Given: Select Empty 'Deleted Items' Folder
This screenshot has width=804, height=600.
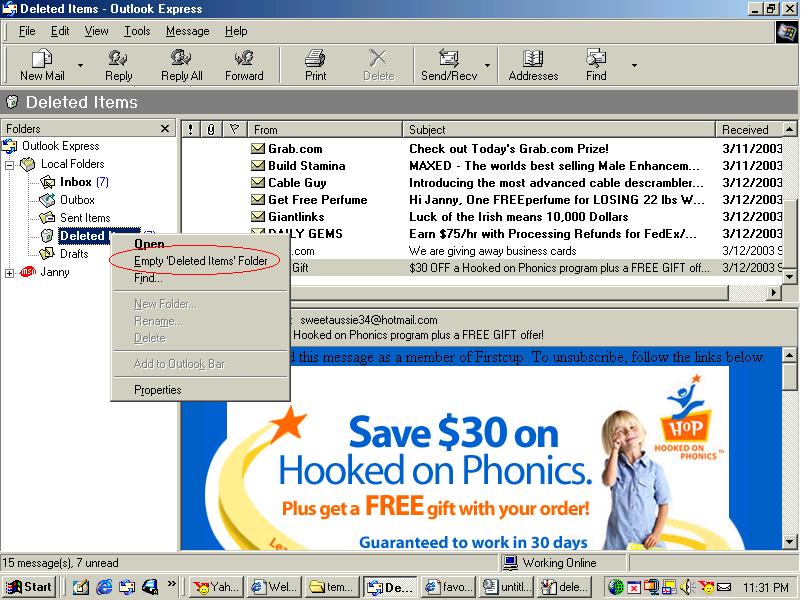Looking at the screenshot, I should (x=200, y=261).
